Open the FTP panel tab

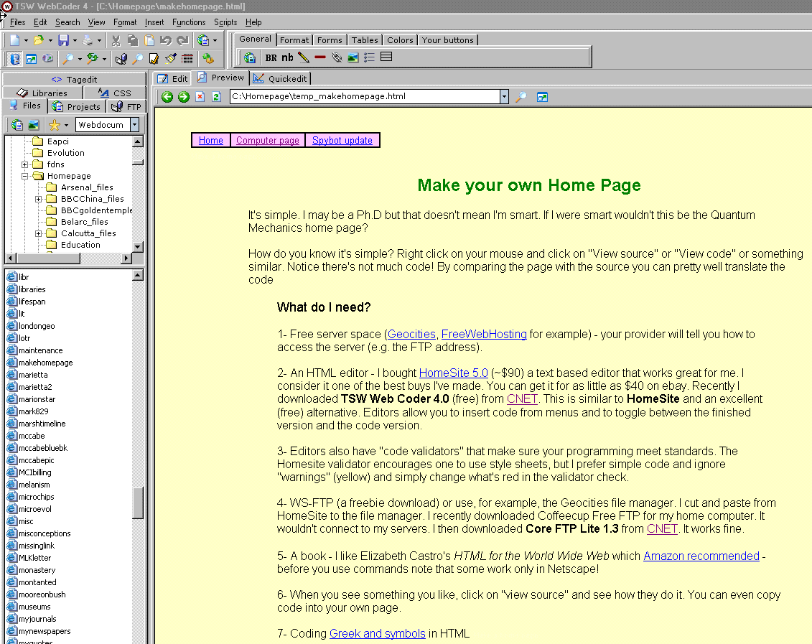click(126, 107)
